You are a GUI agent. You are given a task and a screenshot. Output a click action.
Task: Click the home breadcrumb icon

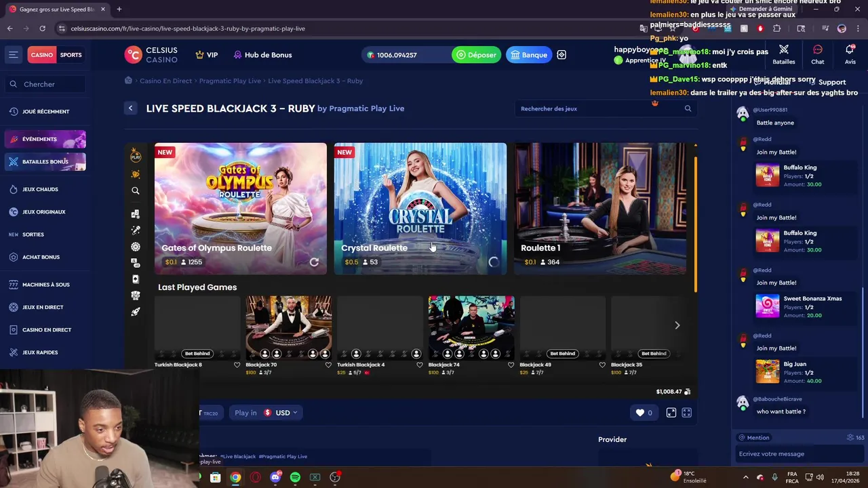(x=128, y=81)
